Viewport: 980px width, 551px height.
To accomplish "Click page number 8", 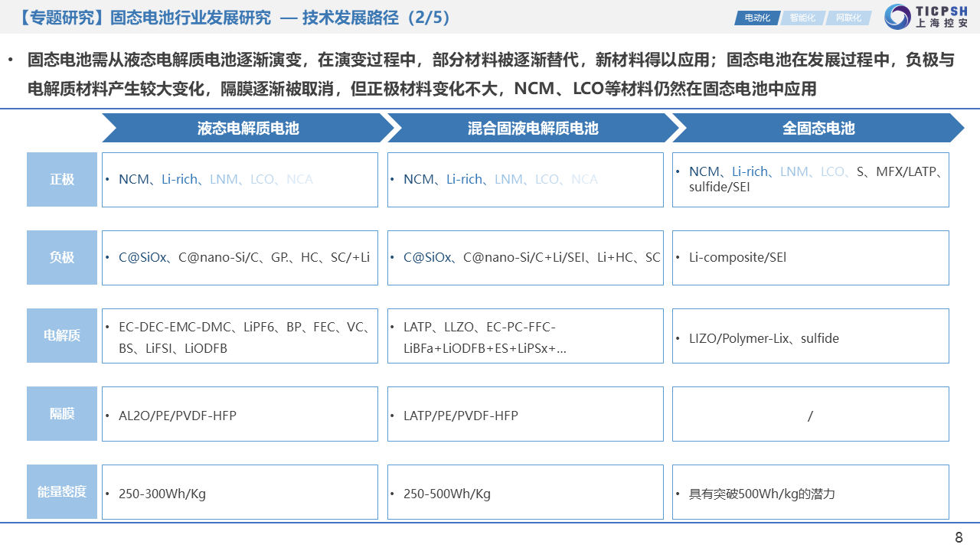I will (x=959, y=537).
